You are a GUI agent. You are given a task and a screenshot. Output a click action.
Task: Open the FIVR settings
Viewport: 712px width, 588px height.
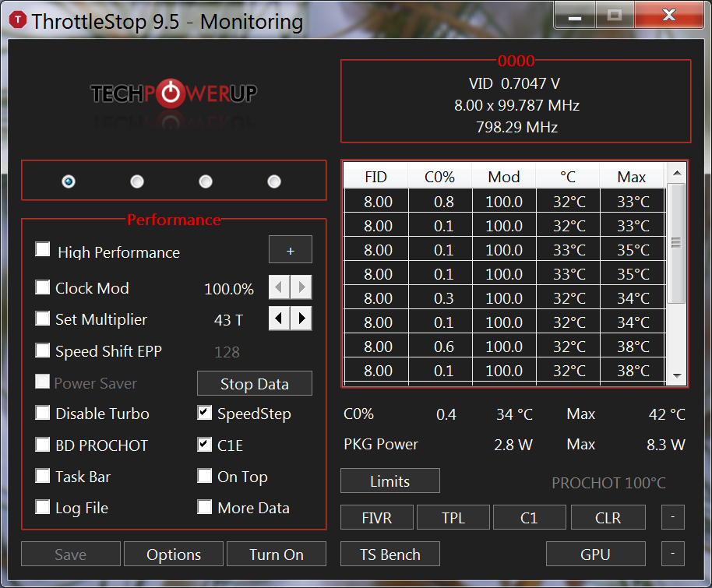tap(377, 517)
